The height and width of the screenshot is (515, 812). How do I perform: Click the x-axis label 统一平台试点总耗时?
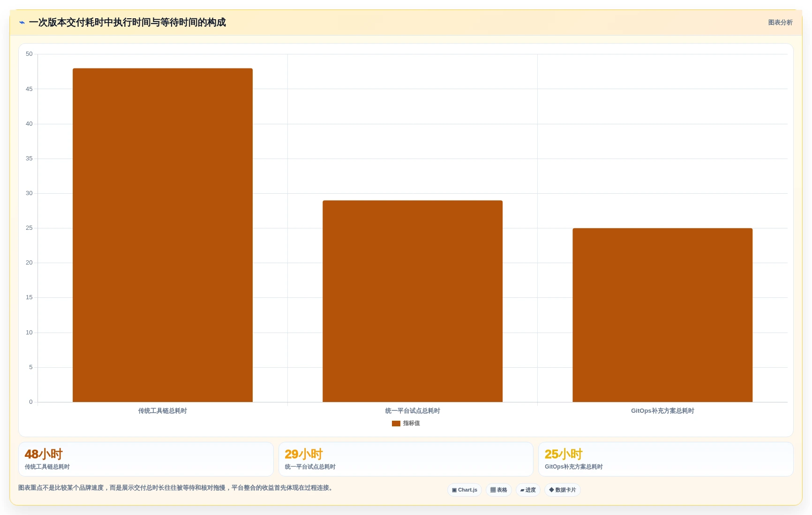pyautogui.click(x=413, y=411)
